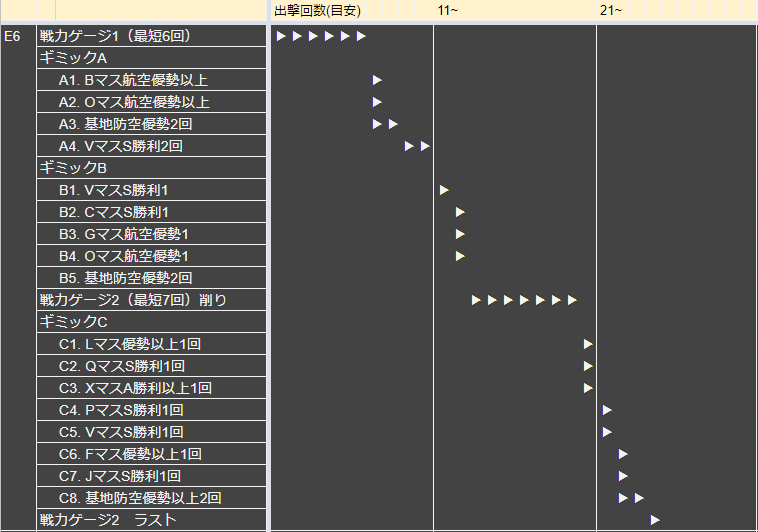Select the C8. 基地防空優勢以上2回 cell
Viewport: 758px width, 532px height.
coord(151,498)
